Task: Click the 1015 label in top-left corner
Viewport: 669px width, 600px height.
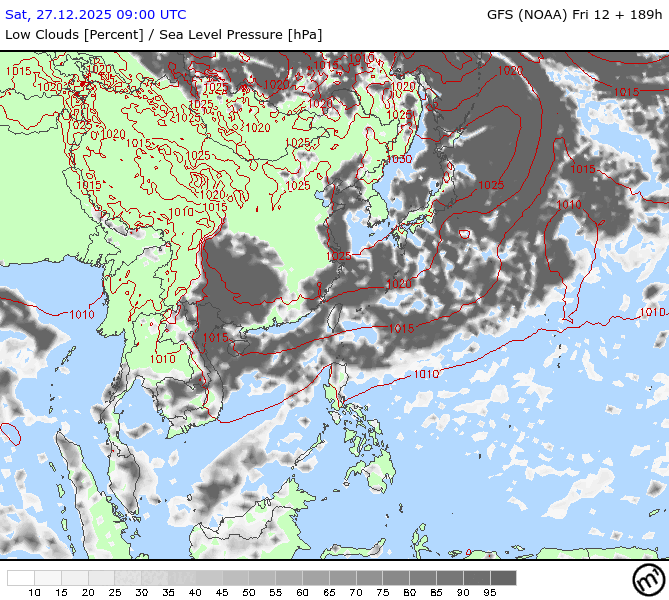Action: tap(18, 71)
